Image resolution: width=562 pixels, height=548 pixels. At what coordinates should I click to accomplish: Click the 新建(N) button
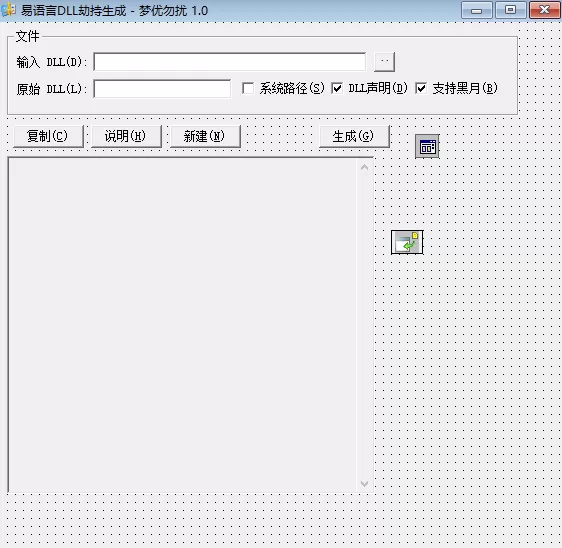click(205, 136)
